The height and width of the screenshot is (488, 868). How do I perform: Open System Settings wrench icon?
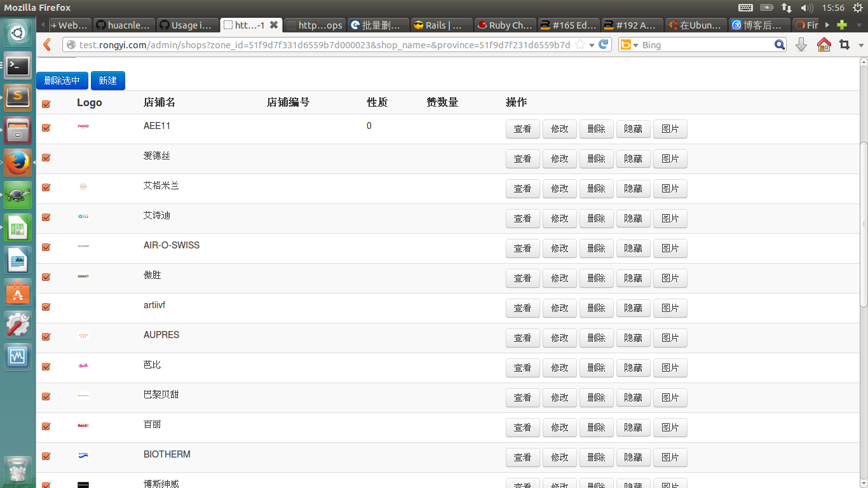coord(18,325)
